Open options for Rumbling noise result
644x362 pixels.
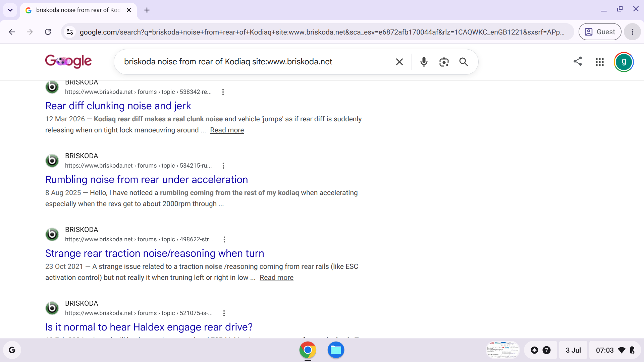coord(223,166)
